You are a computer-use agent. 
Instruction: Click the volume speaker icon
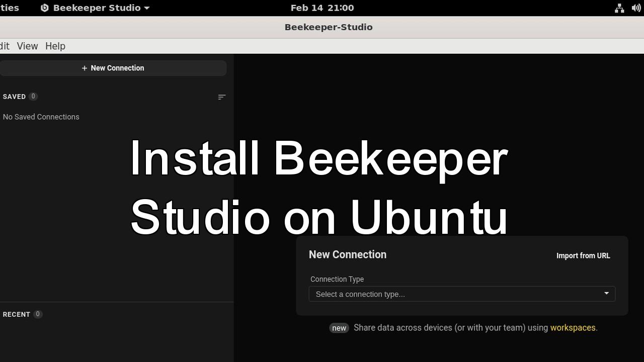635,8
